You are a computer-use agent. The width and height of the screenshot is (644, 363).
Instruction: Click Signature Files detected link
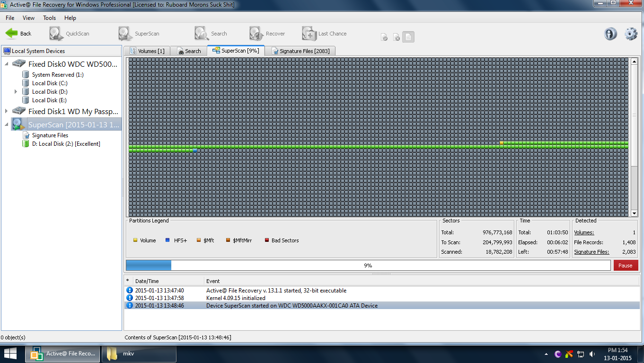(x=591, y=252)
